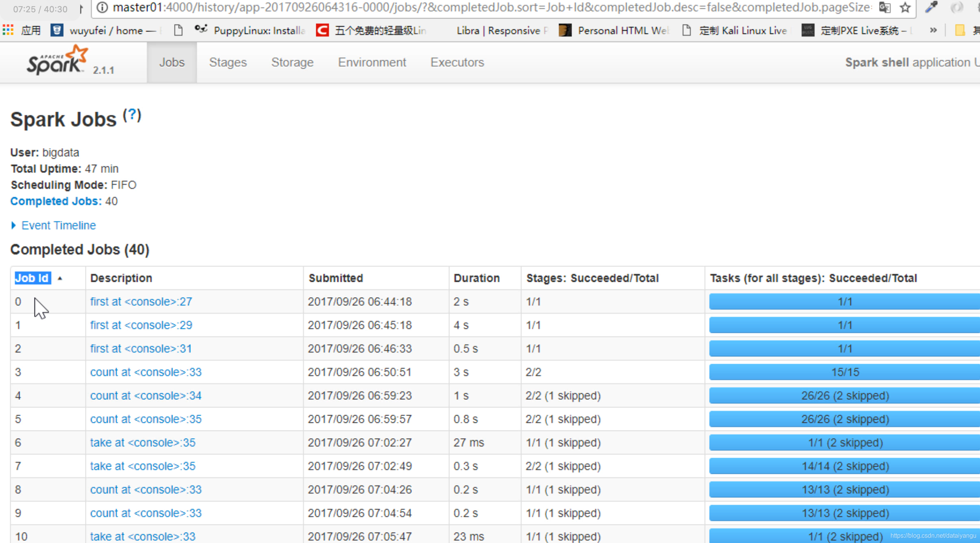Click the 'Total Uptime: 47 min' text
The width and height of the screenshot is (980, 543).
[64, 169]
